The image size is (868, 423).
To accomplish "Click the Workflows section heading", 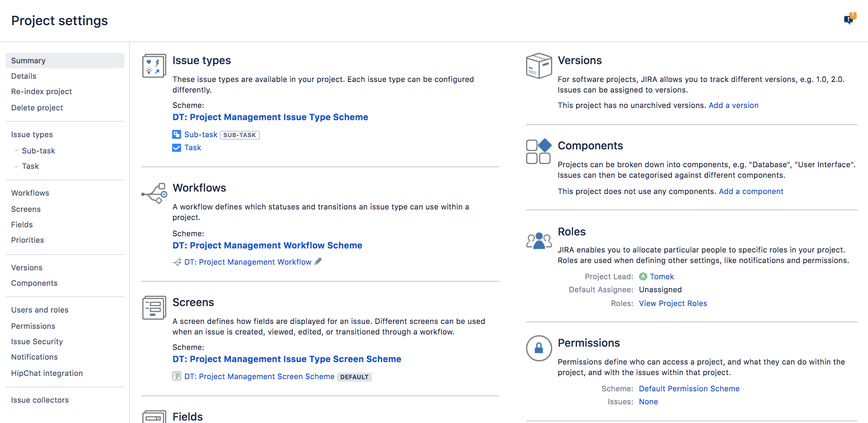I will pos(199,188).
